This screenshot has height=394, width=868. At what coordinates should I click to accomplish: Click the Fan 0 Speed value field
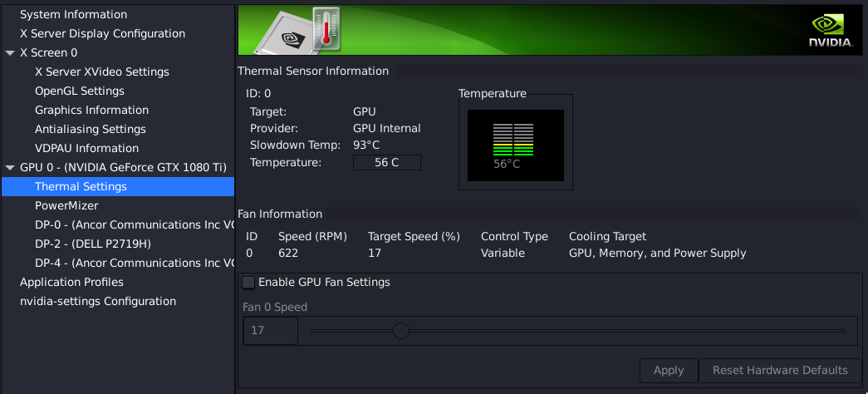pos(270,331)
